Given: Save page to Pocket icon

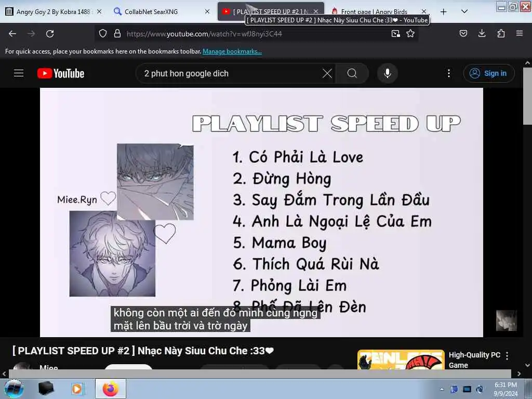Looking at the screenshot, I should pos(463,33).
